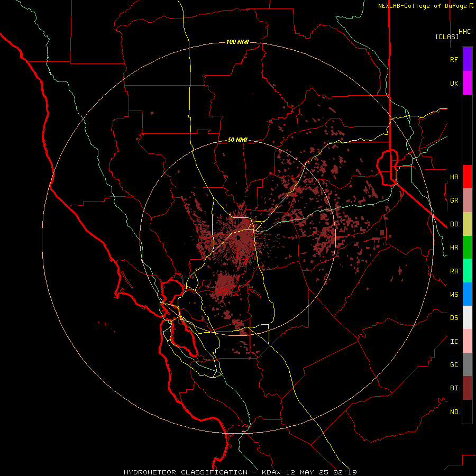The image size is (476, 476).
Task: Click the IC legend label
Action: coord(454,342)
